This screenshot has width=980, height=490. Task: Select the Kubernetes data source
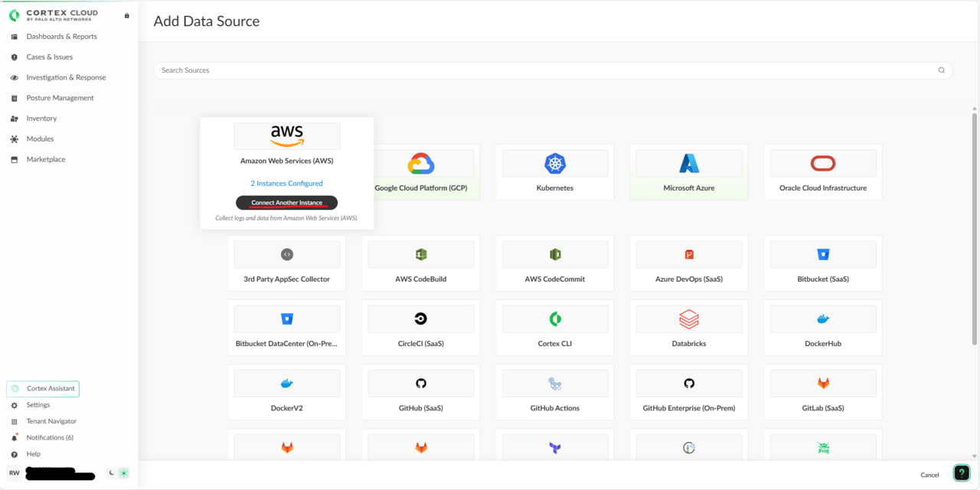555,172
